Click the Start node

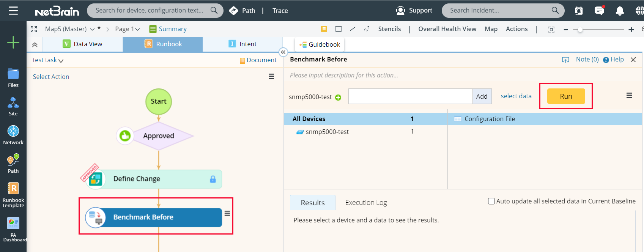[x=159, y=101]
